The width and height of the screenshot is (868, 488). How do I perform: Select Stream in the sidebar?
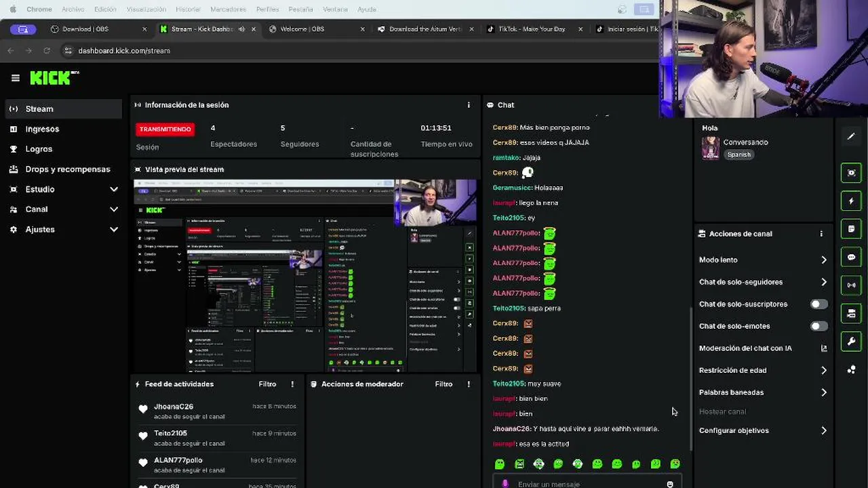(x=62, y=109)
